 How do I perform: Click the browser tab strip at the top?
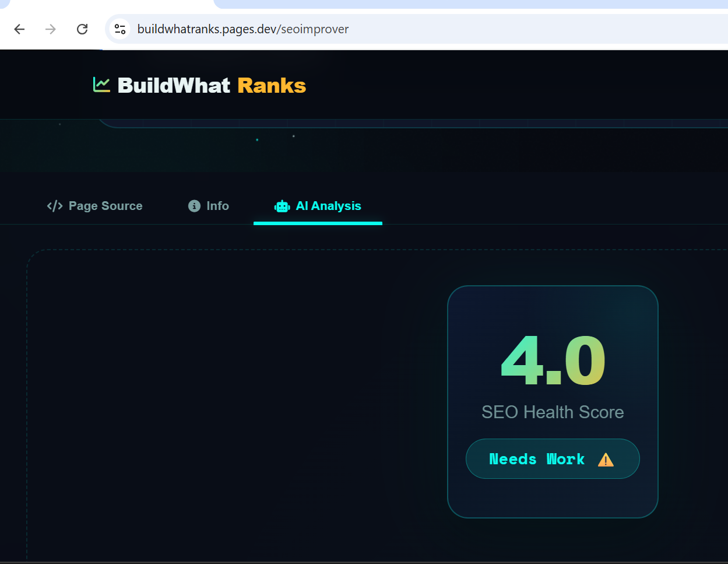pyautogui.click(x=466, y=4)
